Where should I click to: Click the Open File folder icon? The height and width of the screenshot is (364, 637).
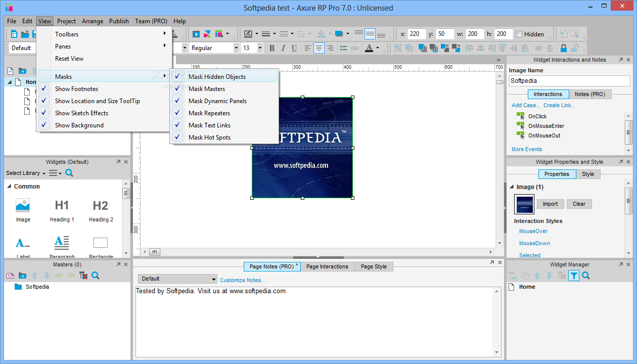(24, 34)
